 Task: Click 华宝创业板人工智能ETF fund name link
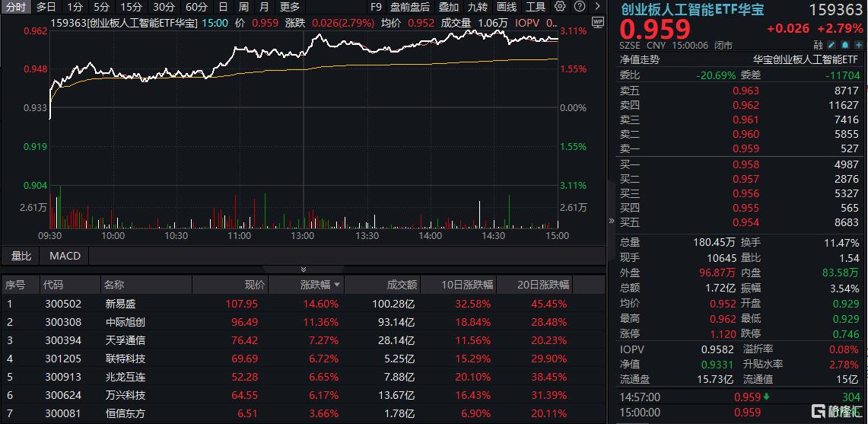point(806,60)
